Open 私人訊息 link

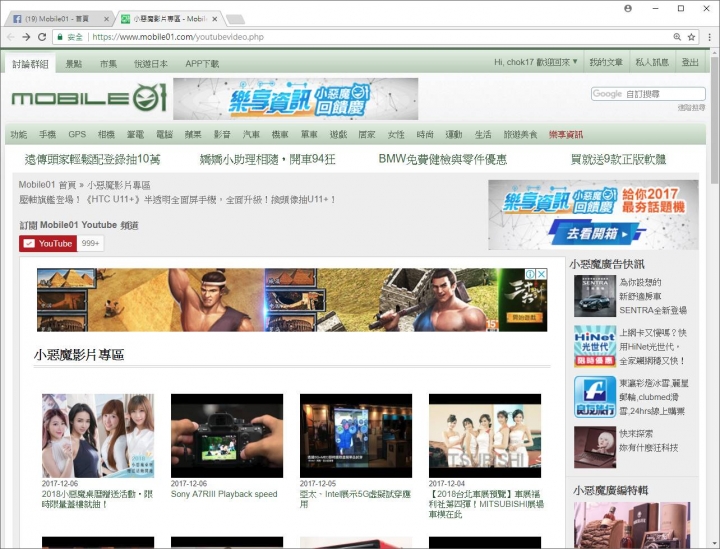(x=652, y=62)
